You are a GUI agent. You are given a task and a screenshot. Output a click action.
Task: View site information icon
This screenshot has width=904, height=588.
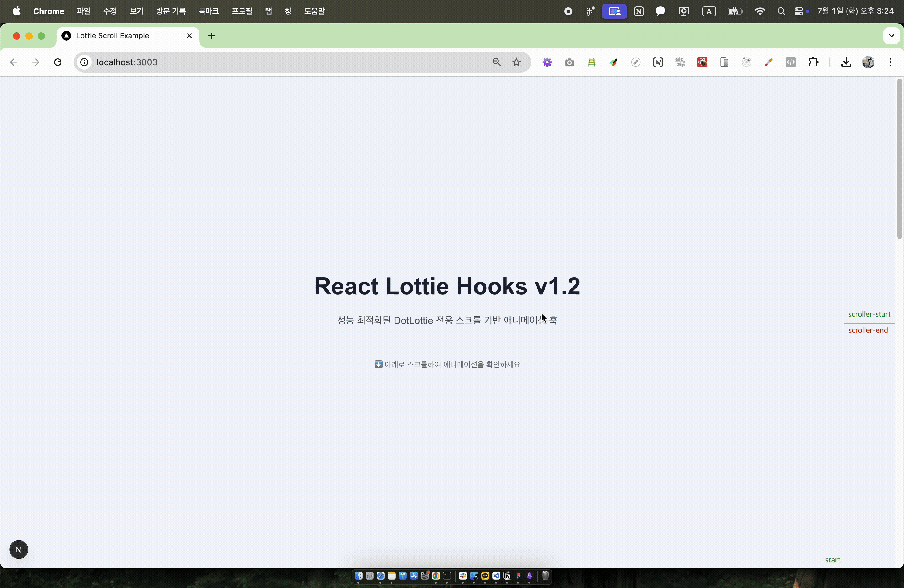84,62
